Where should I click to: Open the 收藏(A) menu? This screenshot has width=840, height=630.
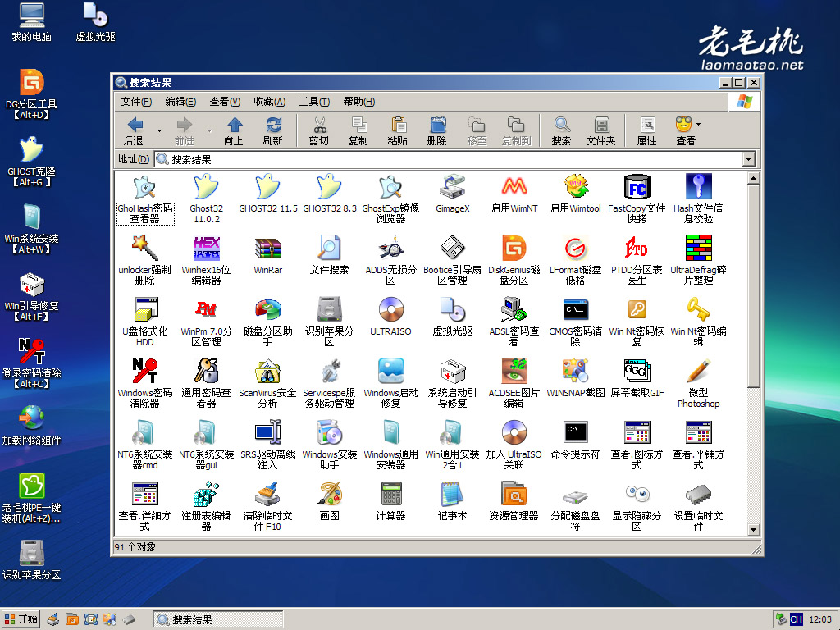[269, 101]
